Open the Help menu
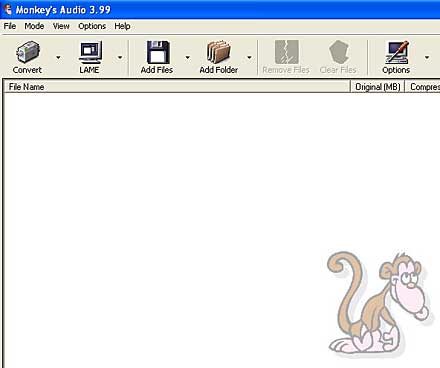Screen dimensions: 440x368 coord(122,26)
